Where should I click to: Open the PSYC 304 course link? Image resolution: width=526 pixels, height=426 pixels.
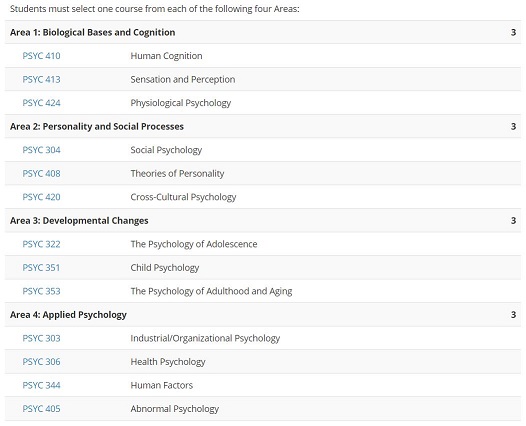pos(41,150)
